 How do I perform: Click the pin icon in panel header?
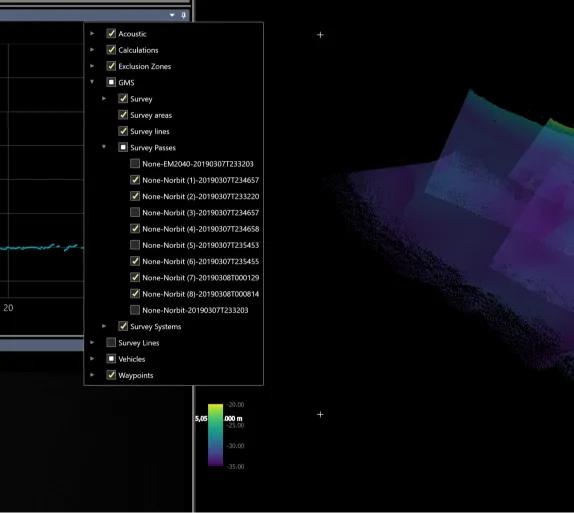click(183, 15)
